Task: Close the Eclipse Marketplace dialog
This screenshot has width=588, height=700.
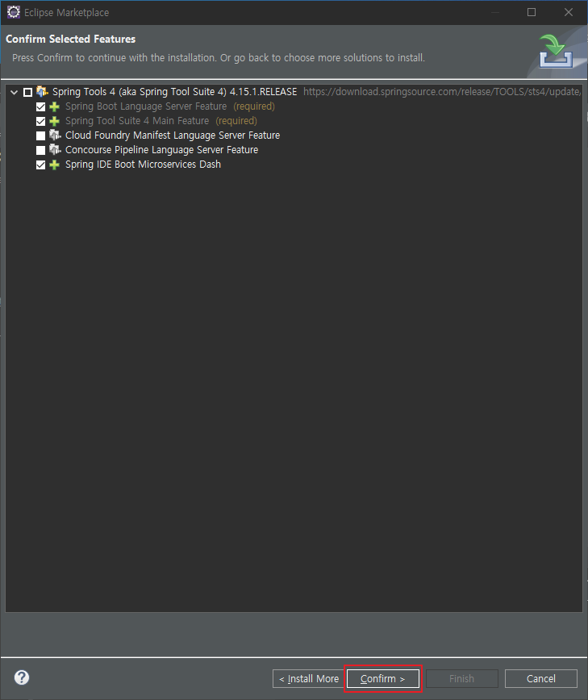Action: [x=569, y=12]
